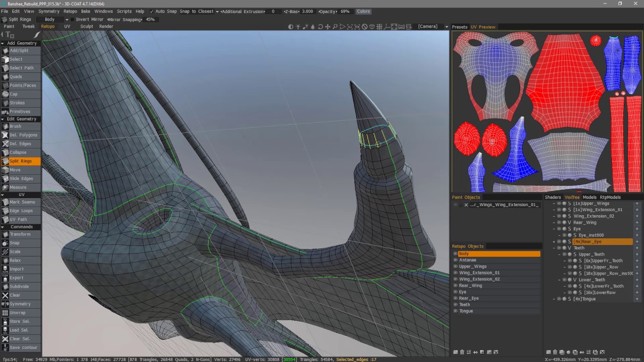Click the Store Sel. command
The image size is (644, 362).
tap(21, 321)
